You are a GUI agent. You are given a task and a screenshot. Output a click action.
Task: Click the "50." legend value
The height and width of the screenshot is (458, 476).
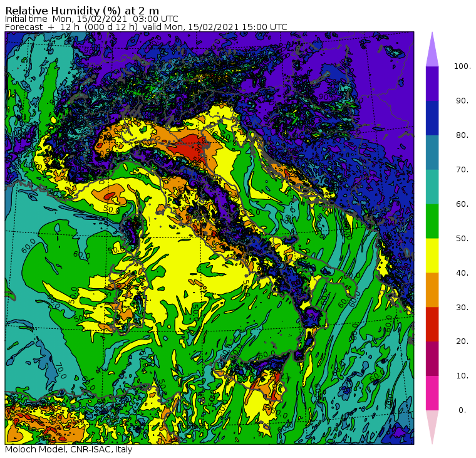(462, 239)
